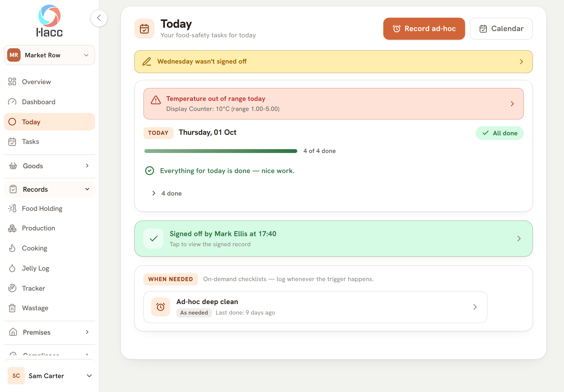564x392 pixels.
Task: Click the alarm clock icon beside Ad-hoc deep clean
Action: pos(161,307)
